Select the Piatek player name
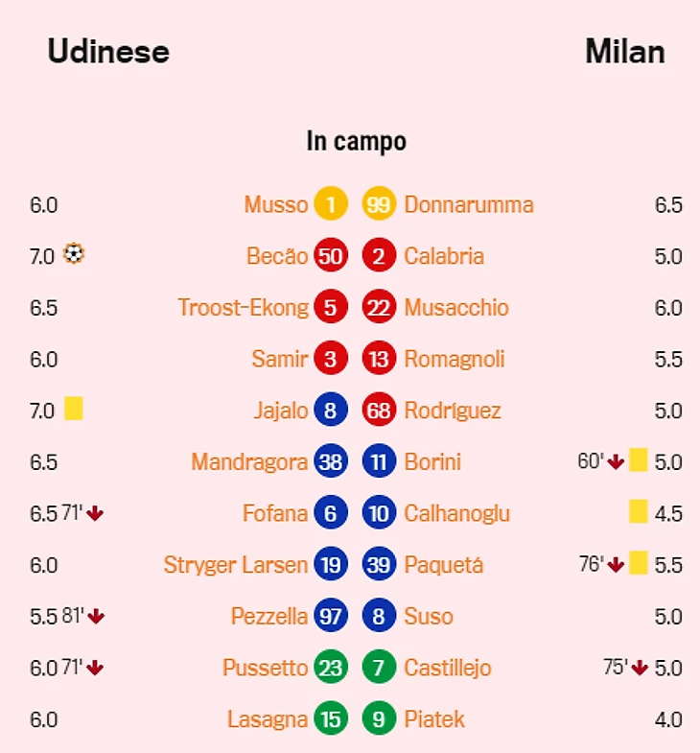This screenshot has height=753, width=700. [x=433, y=718]
